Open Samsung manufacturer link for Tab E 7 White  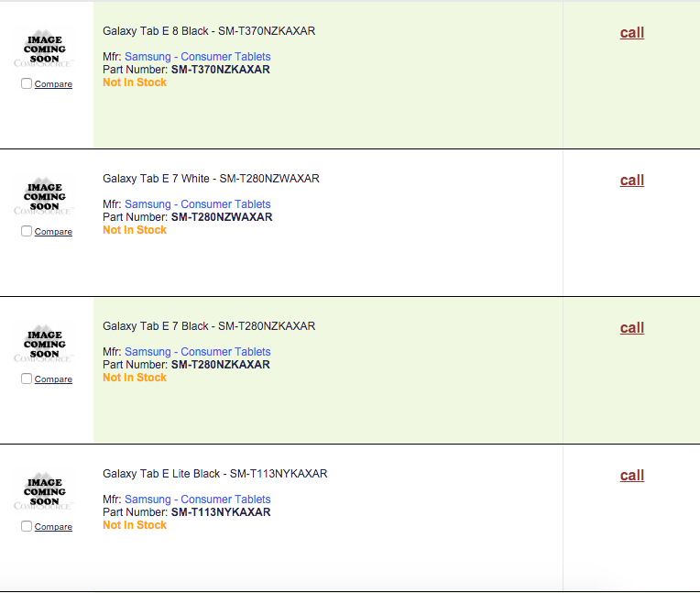[x=197, y=204]
